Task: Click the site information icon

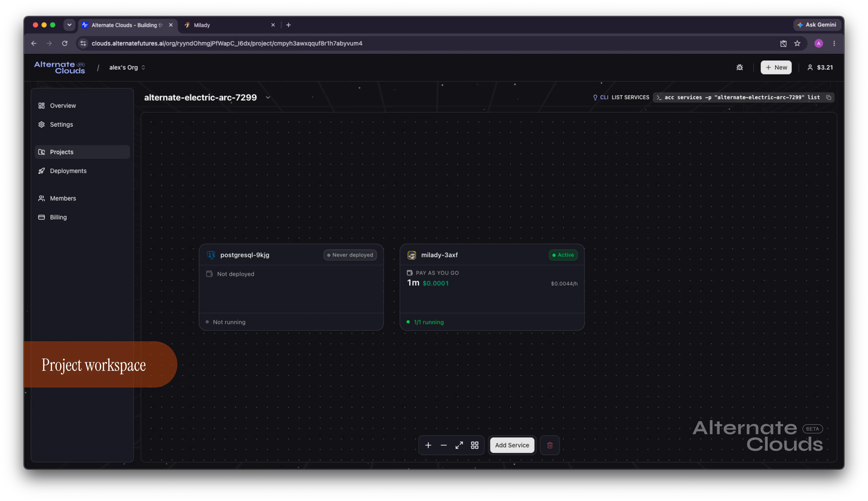Action: coord(83,43)
